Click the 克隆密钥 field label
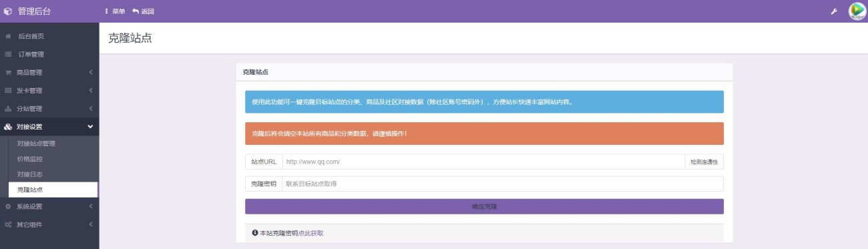 (264, 184)
